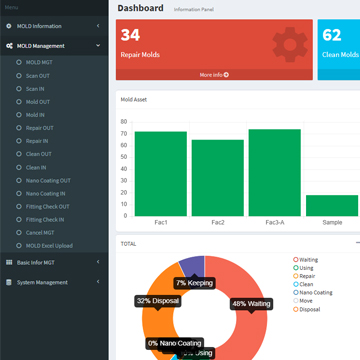The height and width of the screenshot is (360, 360).
Task: Click the circle icon beside Clean OUT
Action: tap(19, 154)
